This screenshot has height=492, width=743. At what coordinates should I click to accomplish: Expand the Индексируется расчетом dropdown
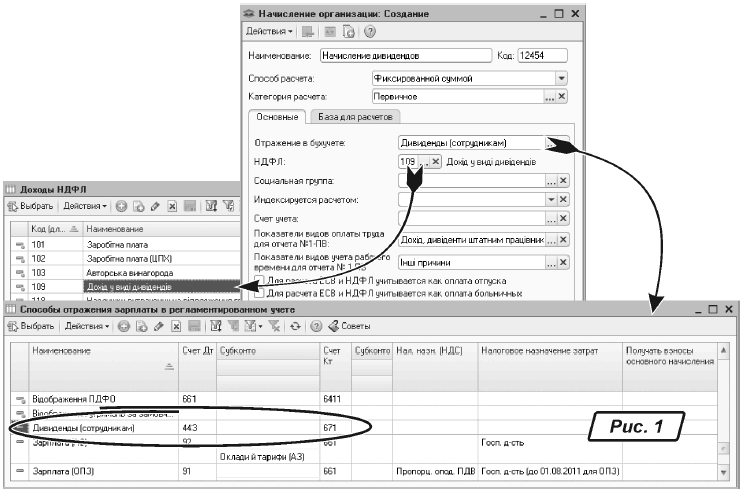coord(549,200)
